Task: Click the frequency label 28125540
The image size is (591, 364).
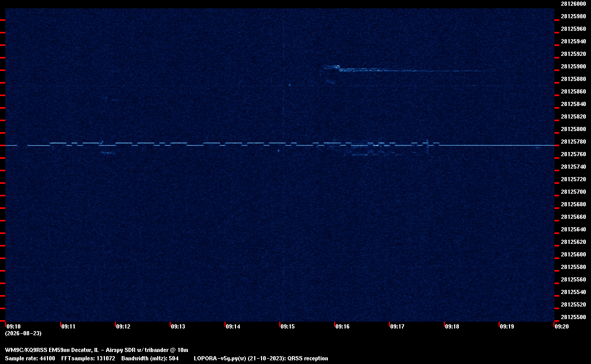Action: (x=573, y=291)
